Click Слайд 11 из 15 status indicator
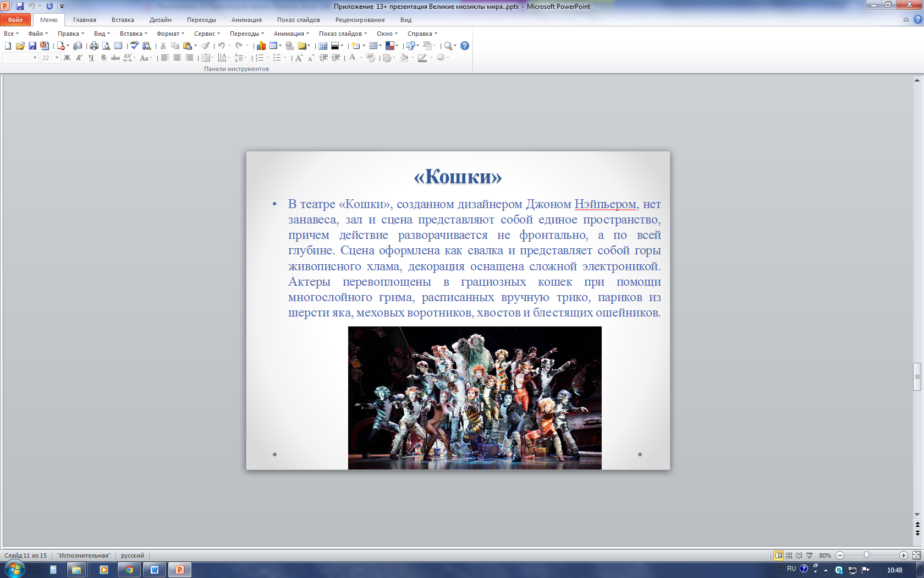 coord(26,555)
